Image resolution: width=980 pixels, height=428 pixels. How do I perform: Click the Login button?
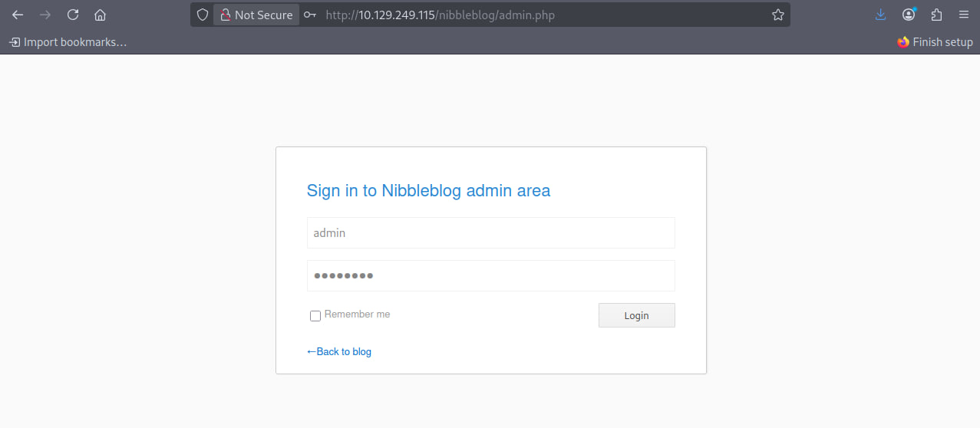click(x=637, y=315)
